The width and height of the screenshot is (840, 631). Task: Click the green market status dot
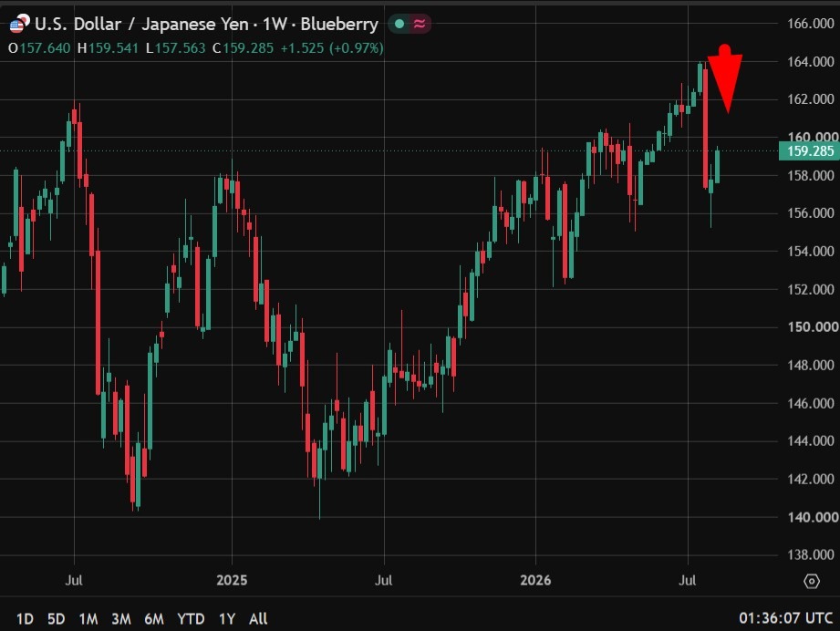coord(399,24)
